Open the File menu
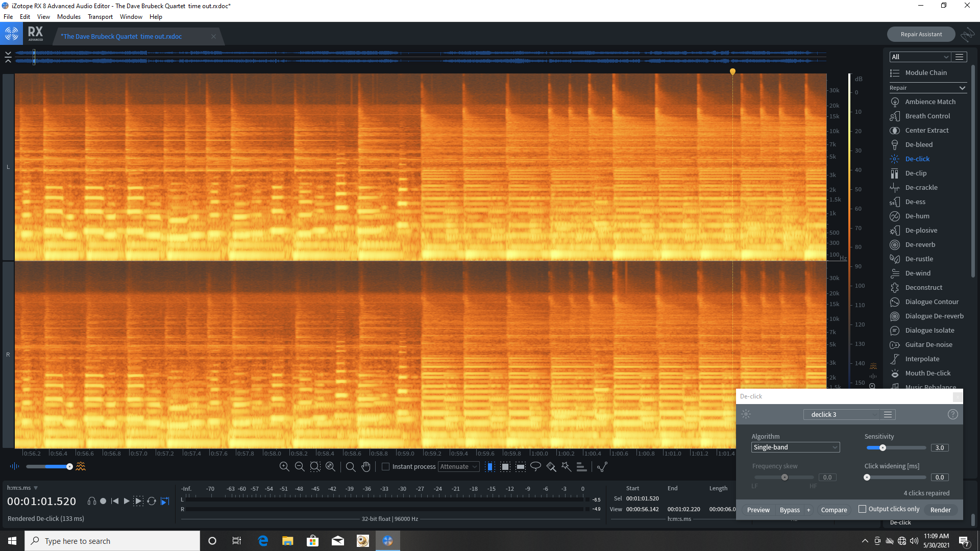Viewport: 980px width, 551px height. tap(8, 17)
